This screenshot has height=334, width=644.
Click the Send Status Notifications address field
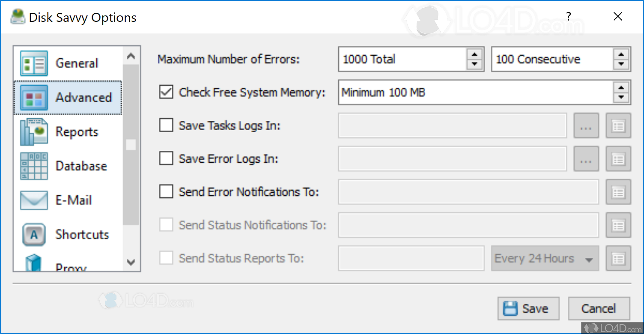click(468, 225)
